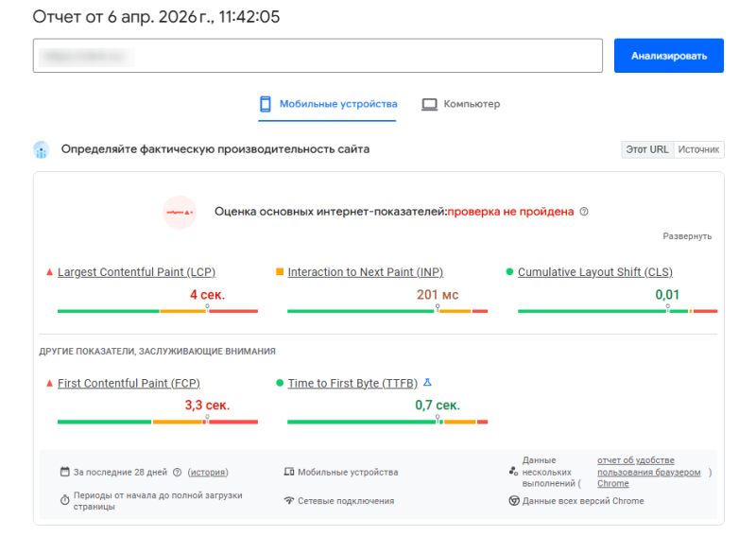Click the 201 мс INP value
This screenshot has height=536, width=756.
(438, 295)
